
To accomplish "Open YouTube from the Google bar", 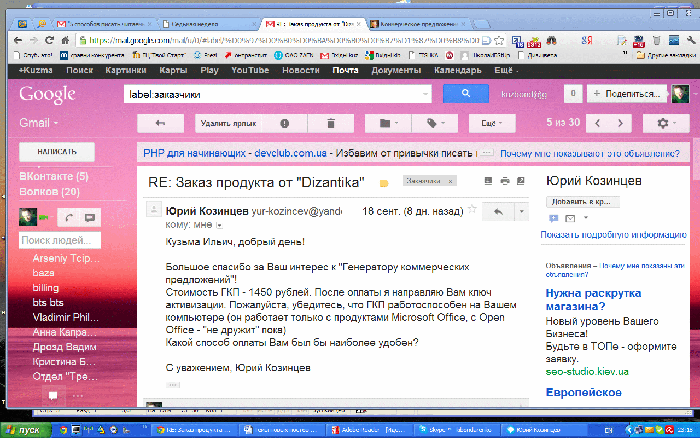I will coord(250,71).
